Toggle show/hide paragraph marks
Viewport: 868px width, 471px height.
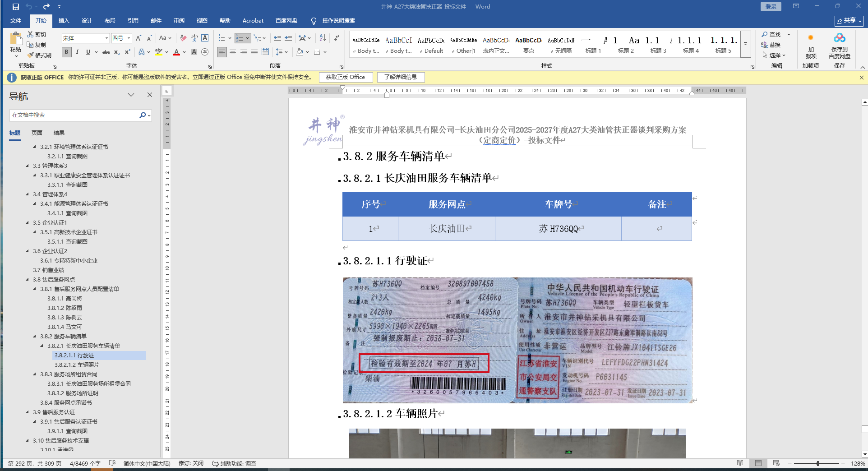click(x=337, y=38)
